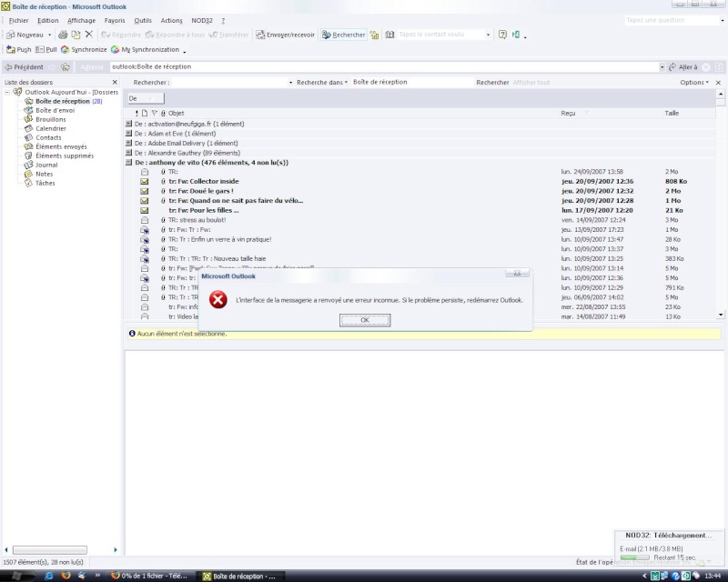The image size is (728, 582).
Task: Open the Fichier menu
Action: coord(18,20)
